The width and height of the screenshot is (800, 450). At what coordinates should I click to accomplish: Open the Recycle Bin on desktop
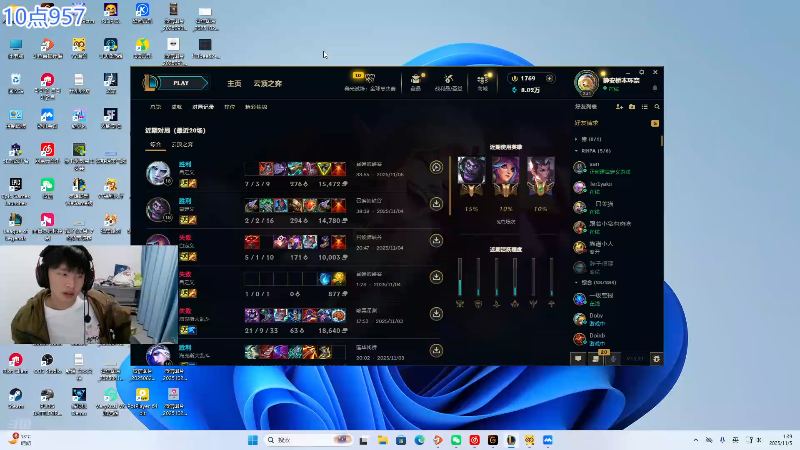point(15,84)
